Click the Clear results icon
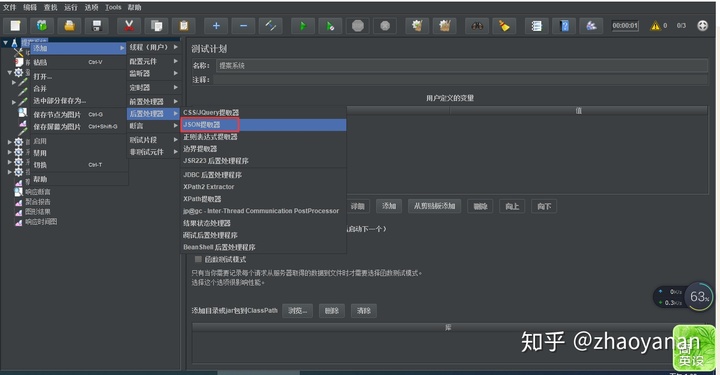The height and width of the screenshot is (375, 720). coord(417,26)
